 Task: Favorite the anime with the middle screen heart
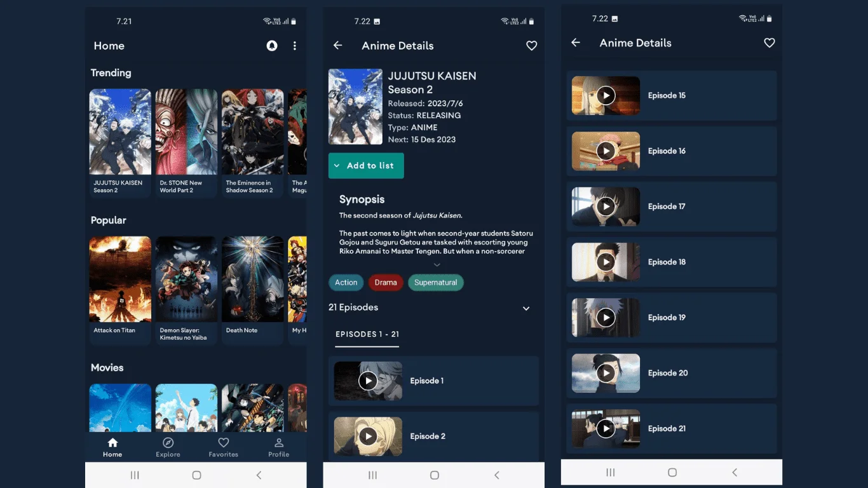(532, 46)
